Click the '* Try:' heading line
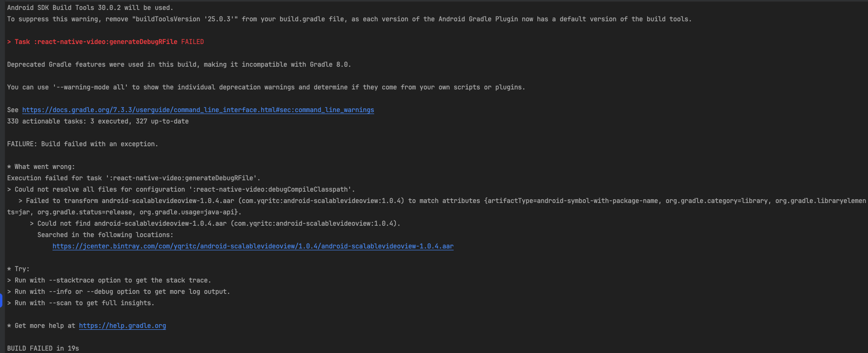Viewport: 868px width, 353px height. 18,269
